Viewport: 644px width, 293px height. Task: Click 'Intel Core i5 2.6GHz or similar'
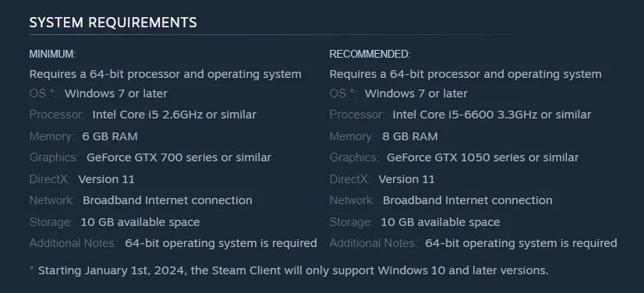[174, 115]
